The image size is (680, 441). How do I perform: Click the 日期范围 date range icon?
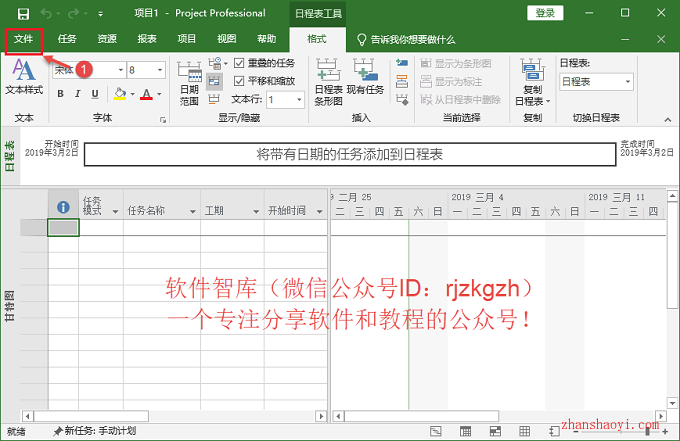tap(189, 83)
